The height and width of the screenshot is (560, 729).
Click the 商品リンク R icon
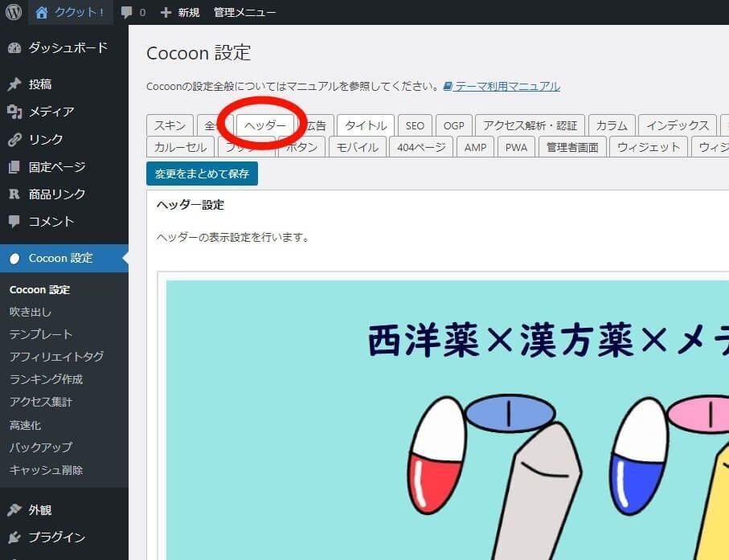14,194
